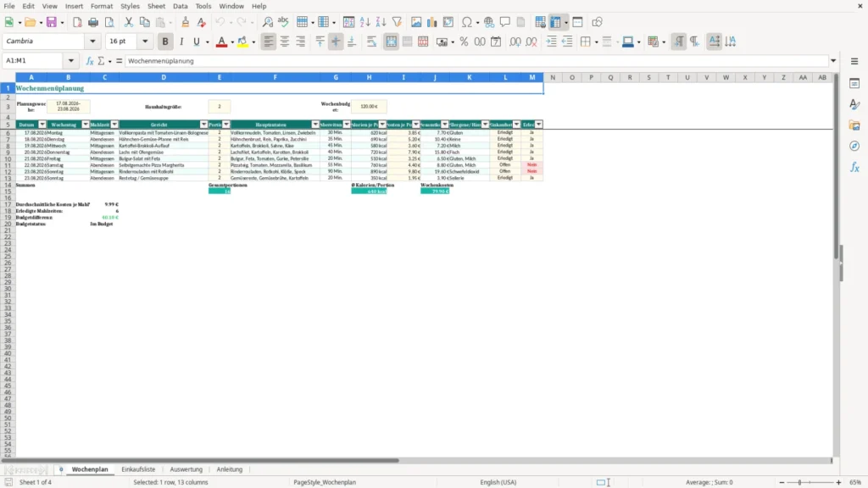
Task: Open the Wochentag column filter dropdown
Action: pos(86,125)
